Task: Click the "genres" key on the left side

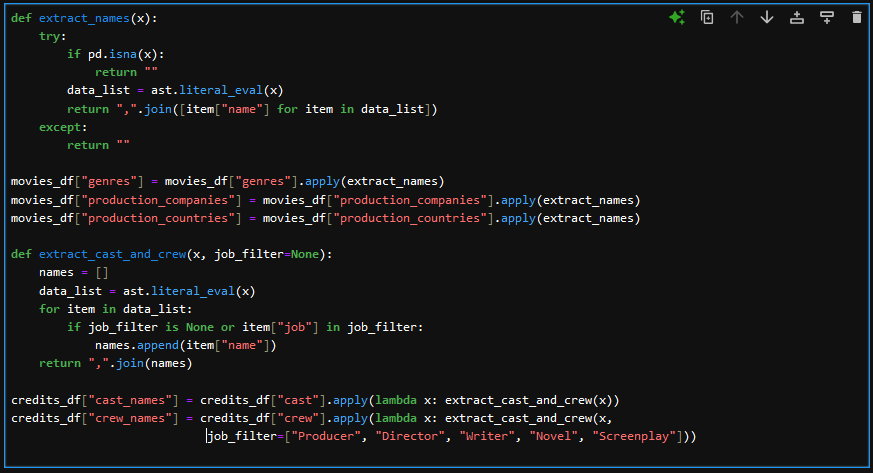Action: [x=109, y=182]
